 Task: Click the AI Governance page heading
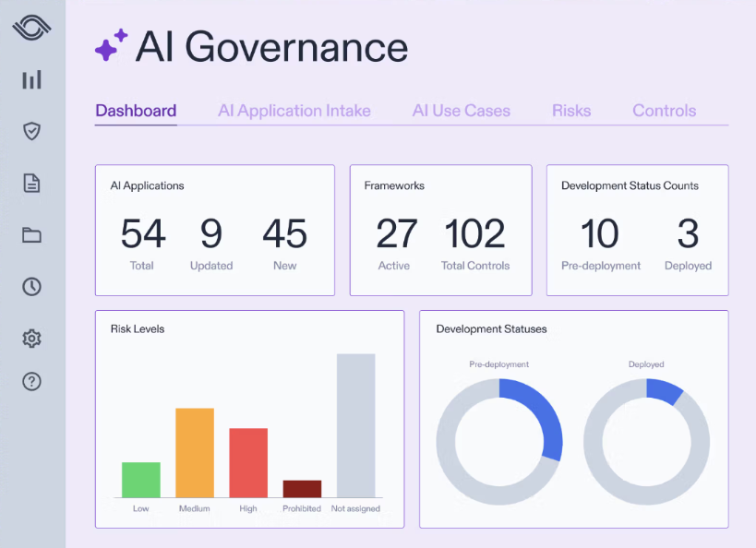(272, 47)
